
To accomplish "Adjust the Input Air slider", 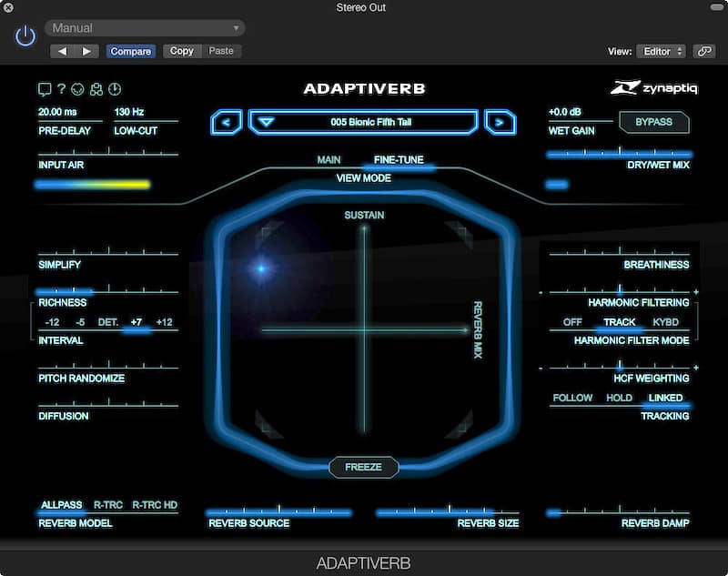I will point(108,153).
